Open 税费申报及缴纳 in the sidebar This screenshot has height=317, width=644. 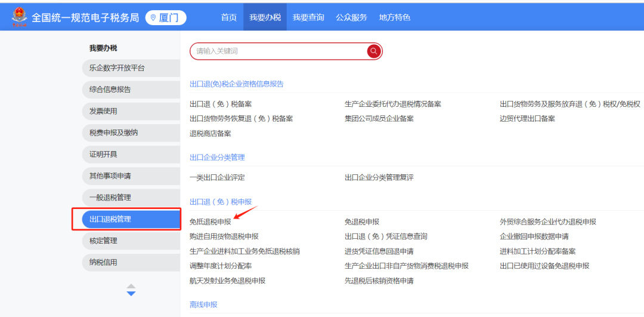(x=131, y=133)
